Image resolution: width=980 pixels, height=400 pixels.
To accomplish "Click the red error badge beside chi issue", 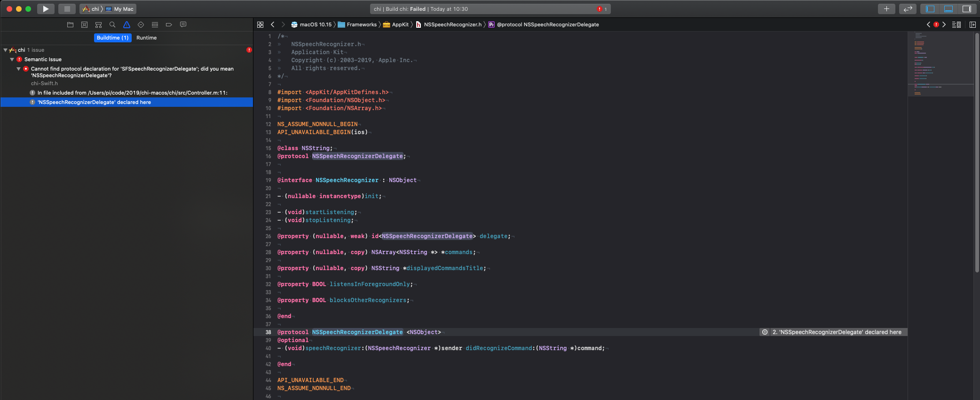I will pyautogui.click(x=249, y=50).
